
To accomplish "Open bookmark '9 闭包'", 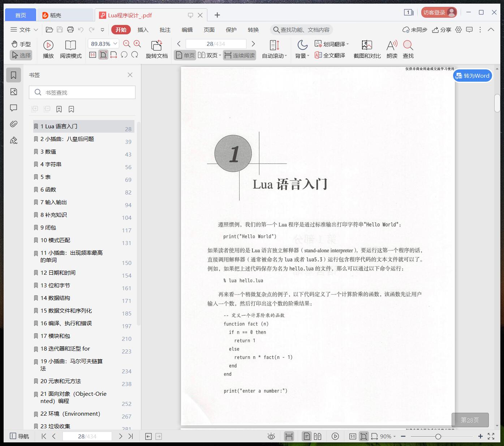I will [x=83, y=228].
